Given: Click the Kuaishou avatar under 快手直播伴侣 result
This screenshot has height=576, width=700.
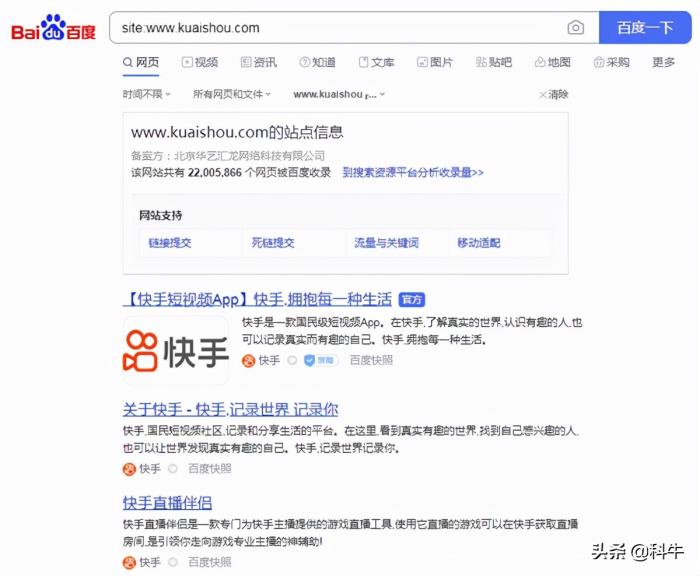Looking at the screenshot, I should [129, 562].
